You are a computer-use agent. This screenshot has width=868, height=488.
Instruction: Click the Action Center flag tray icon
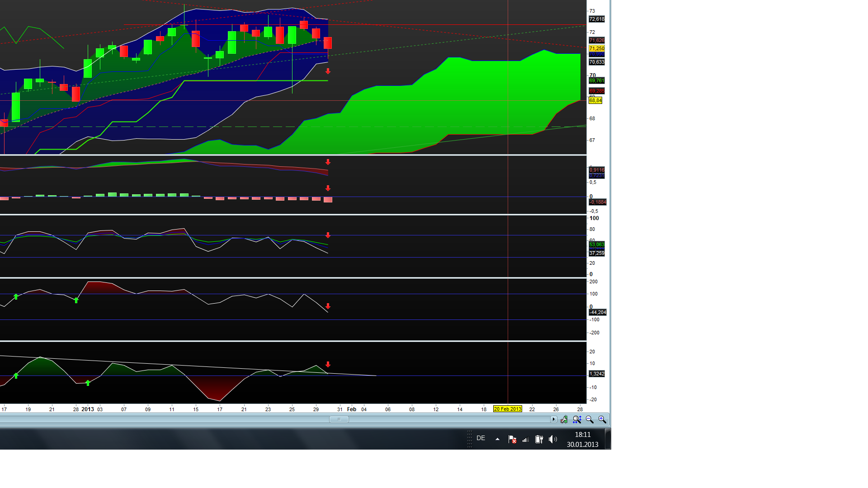(512, 439)
